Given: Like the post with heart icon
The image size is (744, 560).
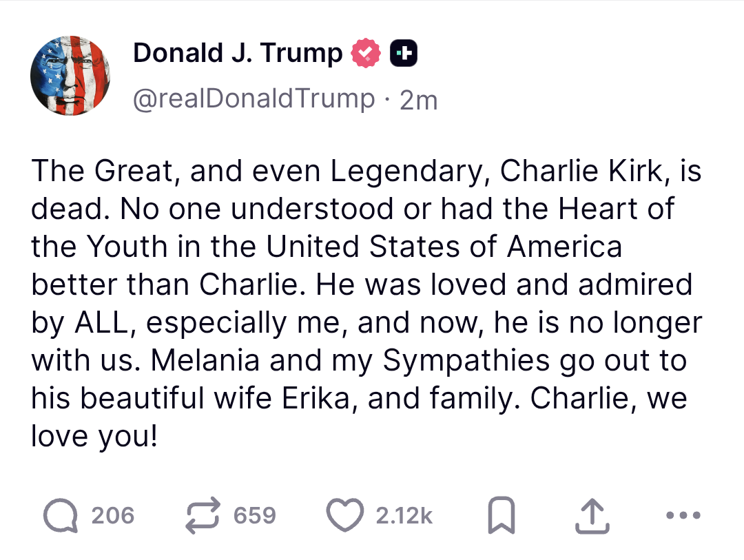Looking at the screenshot, I should point(345,515).
